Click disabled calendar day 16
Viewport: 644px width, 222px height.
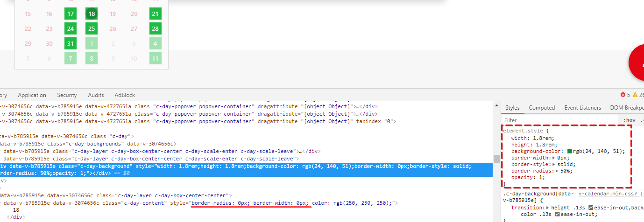click(x=49, y=14)
